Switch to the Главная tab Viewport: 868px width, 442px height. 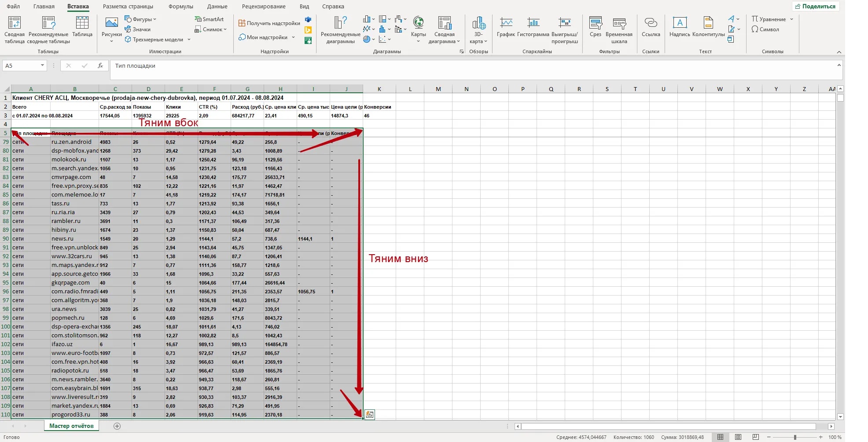pyautogui.click(x=44, y=7)
